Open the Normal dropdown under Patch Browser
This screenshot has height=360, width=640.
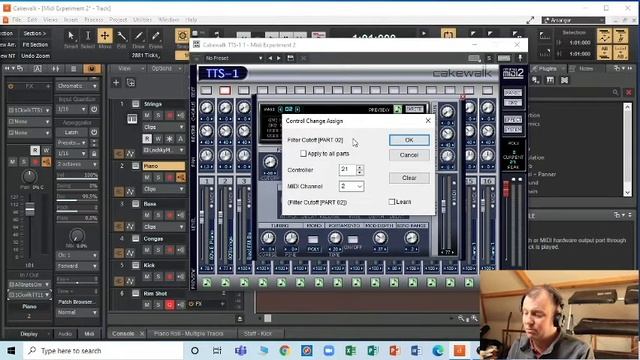point(77,312)
